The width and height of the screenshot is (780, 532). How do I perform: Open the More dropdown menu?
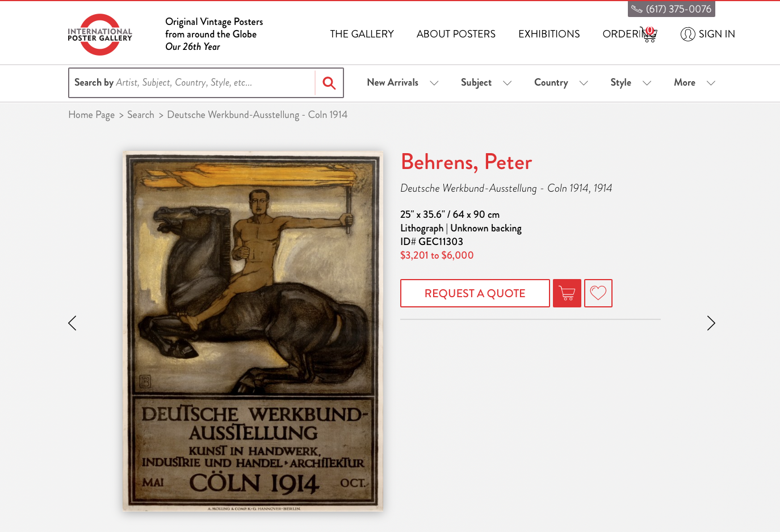(694, 83)
